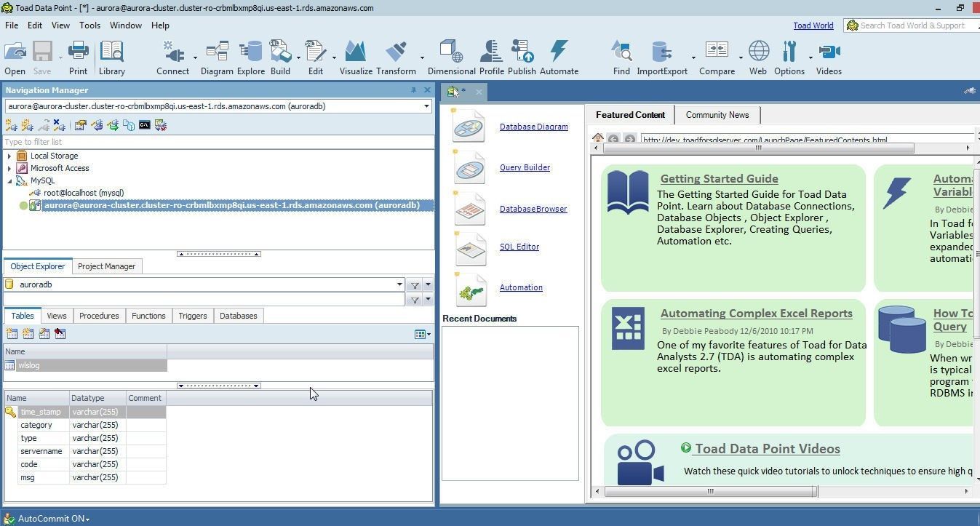Launch the Build query tool
The width and height of the screenshot is (980, 526).
(x=280, y=58)
